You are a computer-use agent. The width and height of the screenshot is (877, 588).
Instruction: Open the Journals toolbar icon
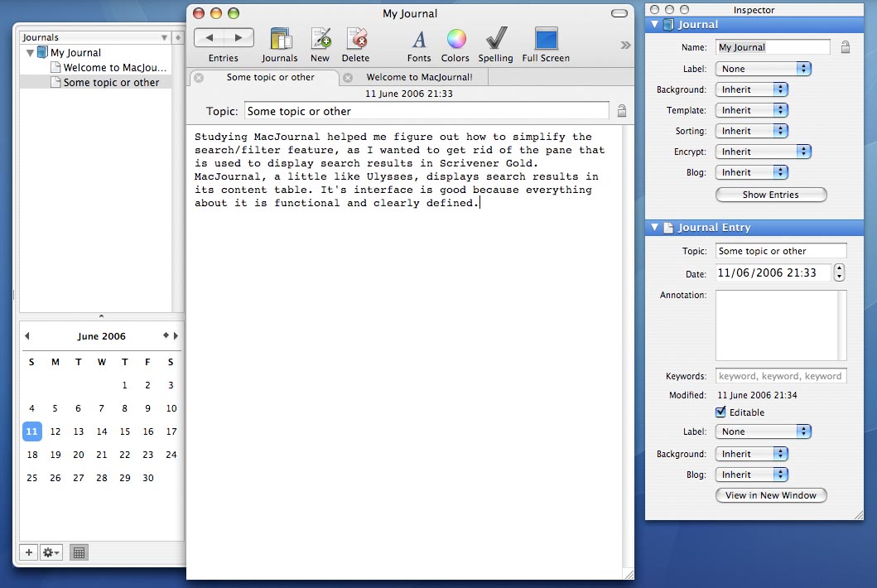point(280,39)
